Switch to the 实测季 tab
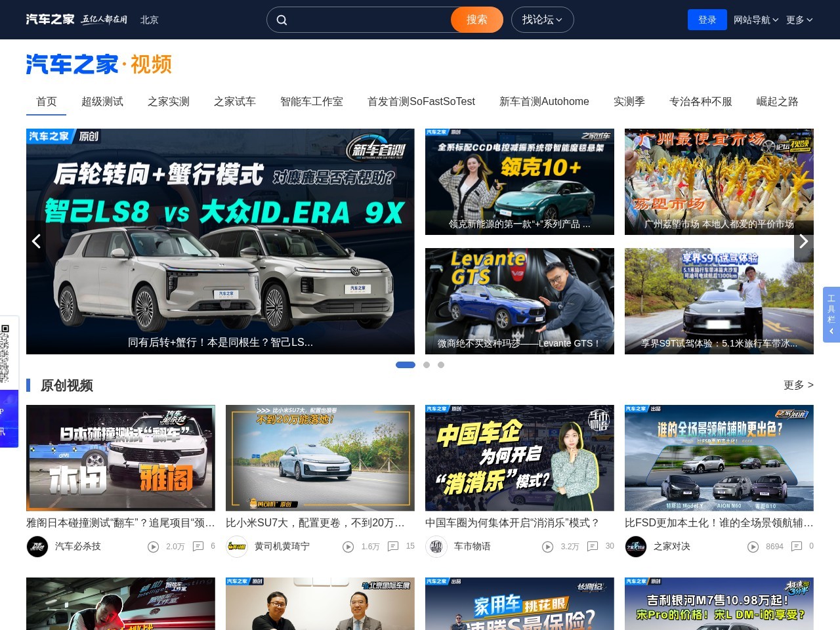Viewport: 840px width, 630px height. point(629,102)
